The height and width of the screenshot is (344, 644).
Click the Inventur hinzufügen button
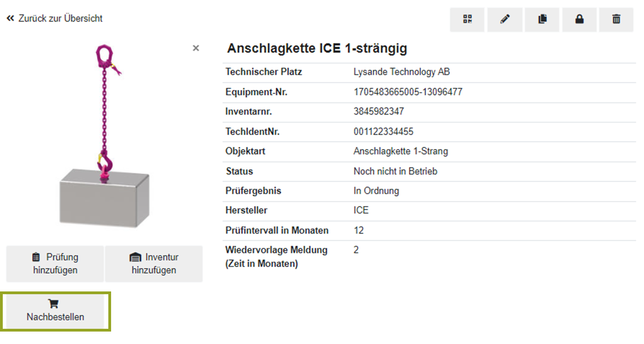(x=154, y=263)
